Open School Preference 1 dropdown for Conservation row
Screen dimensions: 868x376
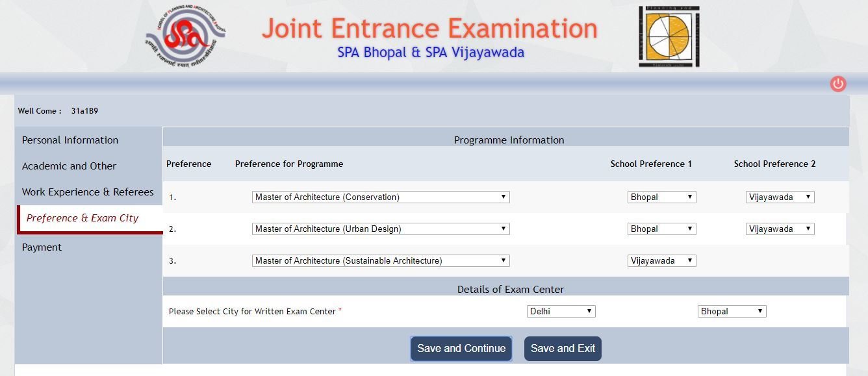[x=662, y=197]
